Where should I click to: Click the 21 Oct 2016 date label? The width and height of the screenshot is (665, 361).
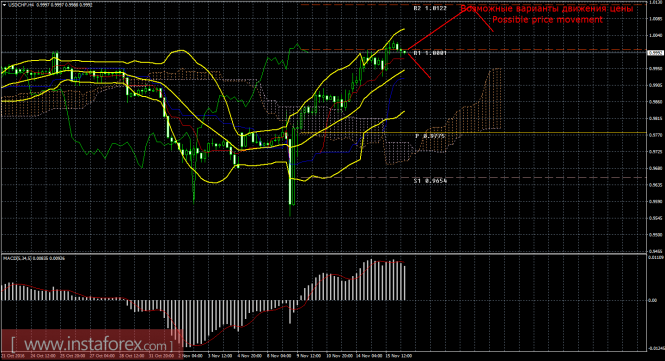tap(13, 356)
